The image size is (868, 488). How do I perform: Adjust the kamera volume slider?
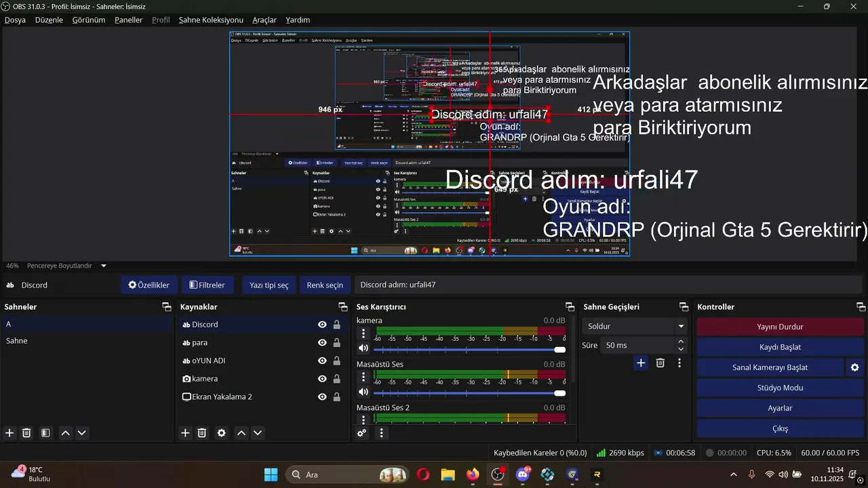469,349
